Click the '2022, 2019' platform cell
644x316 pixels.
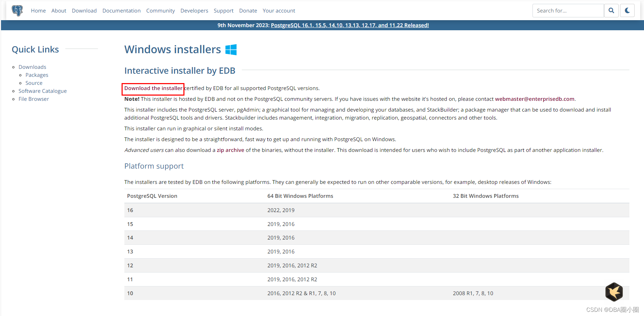tap(281, 210)
